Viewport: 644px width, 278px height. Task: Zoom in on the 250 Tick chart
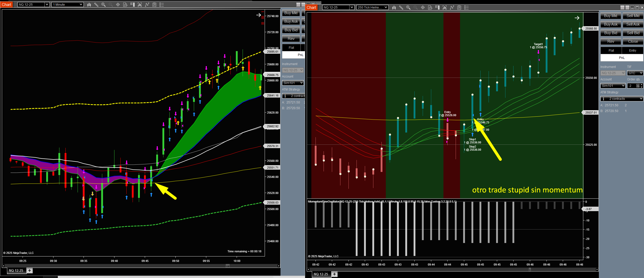click(x=408, y=8)
